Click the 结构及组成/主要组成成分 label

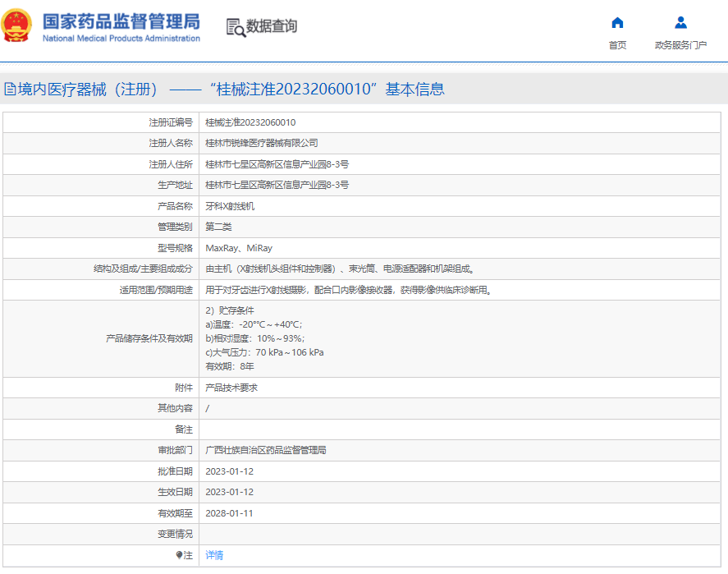[x=143, y=269]
